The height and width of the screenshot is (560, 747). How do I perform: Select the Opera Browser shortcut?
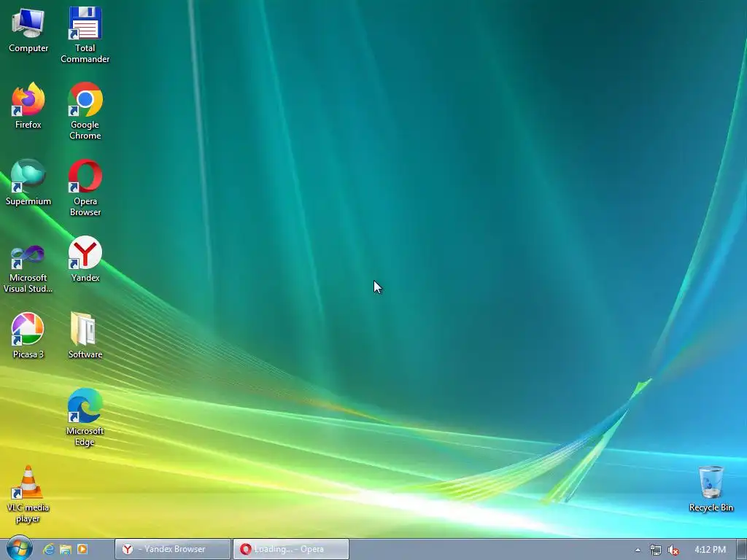tap(85, 187)
